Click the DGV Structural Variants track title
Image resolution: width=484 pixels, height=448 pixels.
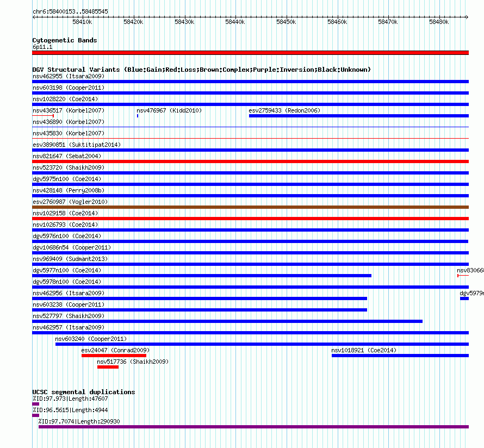202,70
